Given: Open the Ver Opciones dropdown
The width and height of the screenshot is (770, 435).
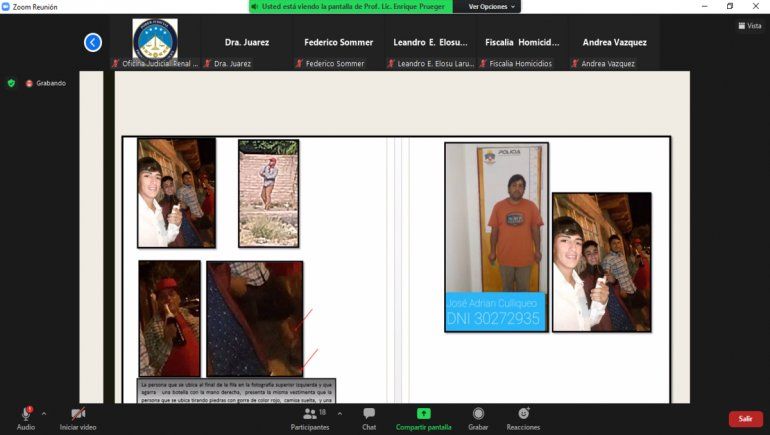Looking at the screenshot, I should [492, 6].
